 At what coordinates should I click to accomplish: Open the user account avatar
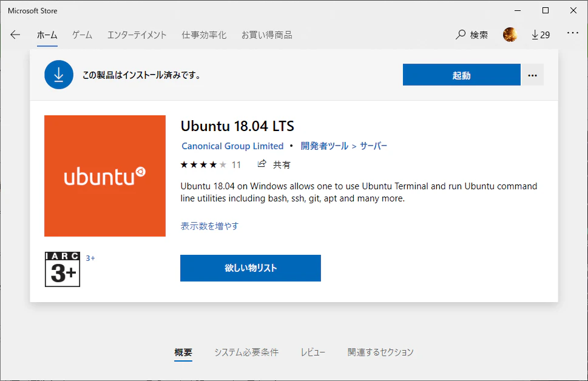click(x=510, y=35)
